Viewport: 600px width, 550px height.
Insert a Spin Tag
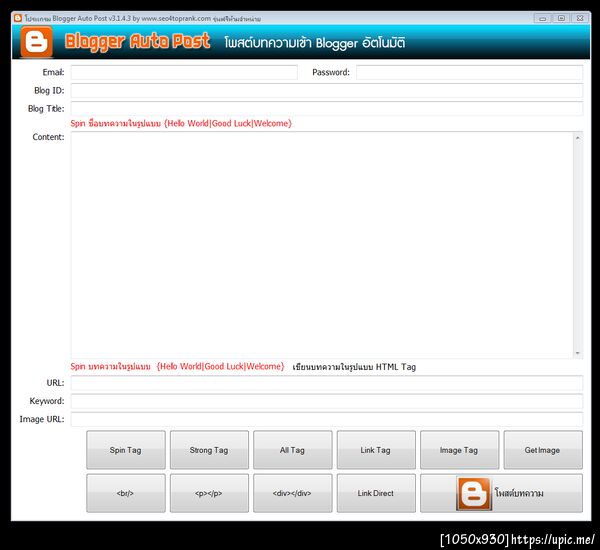[x=126, y=450]
